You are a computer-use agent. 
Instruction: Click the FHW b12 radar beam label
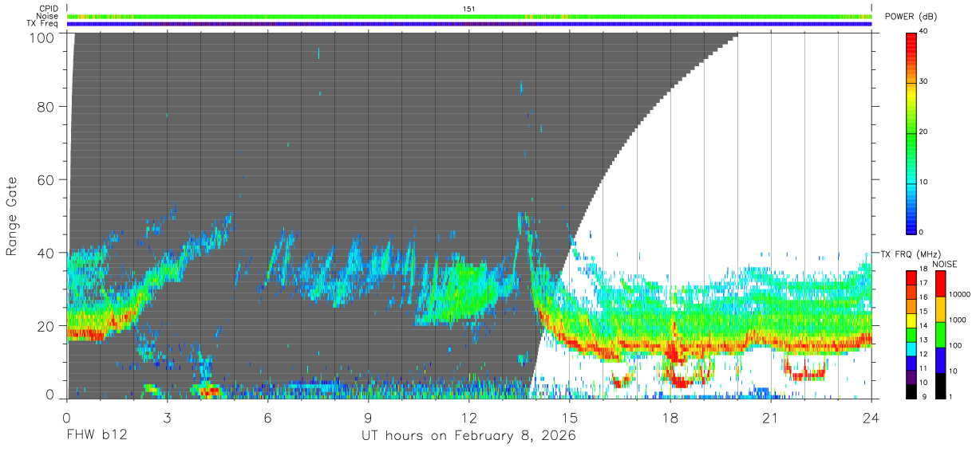coord(97,436)
